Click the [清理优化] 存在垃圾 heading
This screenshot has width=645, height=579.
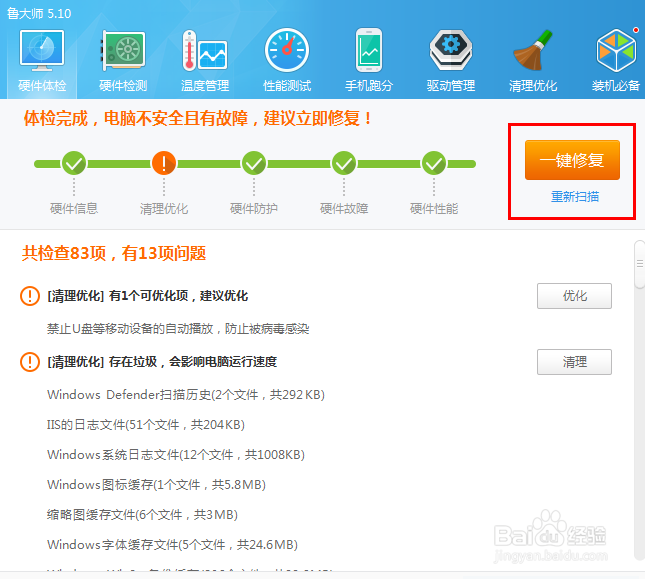click(x=162, y=362)
